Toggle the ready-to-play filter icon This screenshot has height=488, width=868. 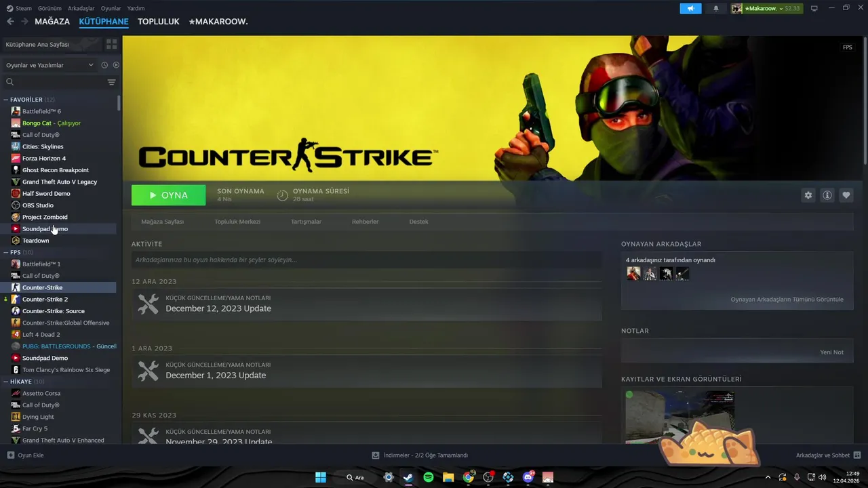[x=116, y=65]
